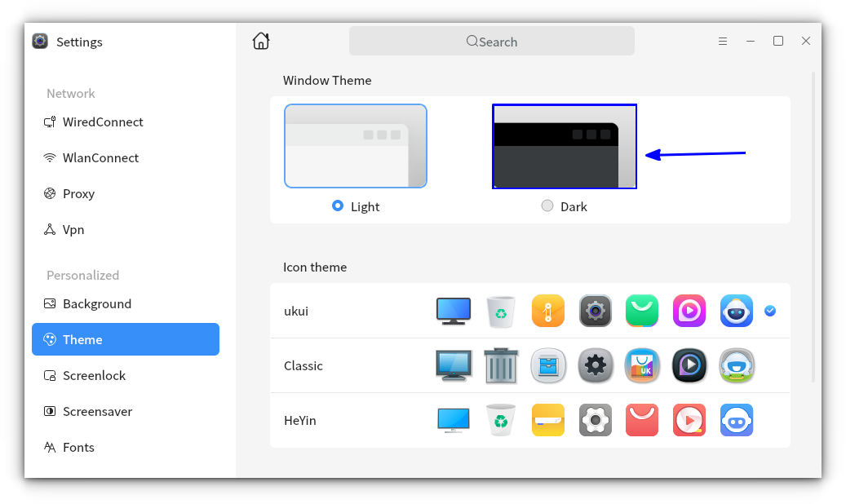Click the WlanConnect wifi icon
This screenshot has height=504, width=846.
click(49, 157)
